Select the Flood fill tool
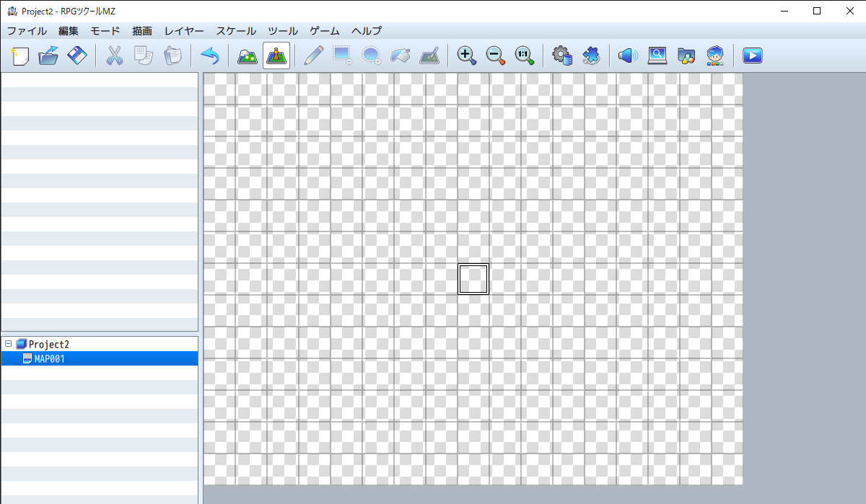The image size is (866, 504). point(401,56)
